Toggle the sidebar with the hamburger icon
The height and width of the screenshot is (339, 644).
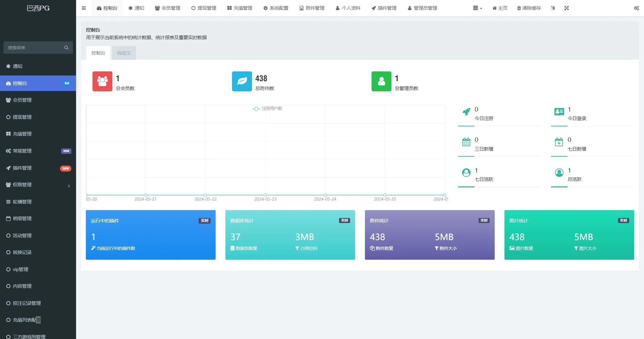pos(84,8)
